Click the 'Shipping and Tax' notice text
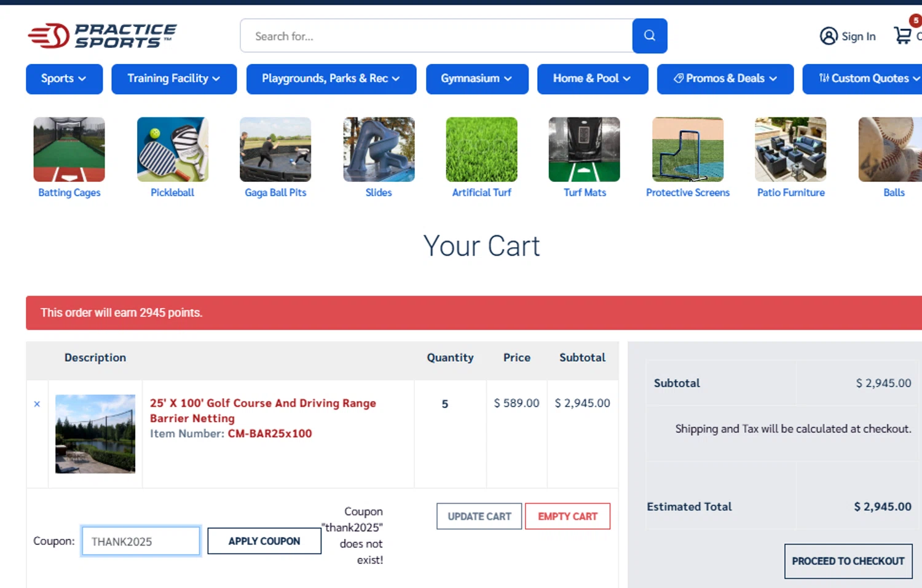The width and height of the screenshot is (922, 588). 793,429
